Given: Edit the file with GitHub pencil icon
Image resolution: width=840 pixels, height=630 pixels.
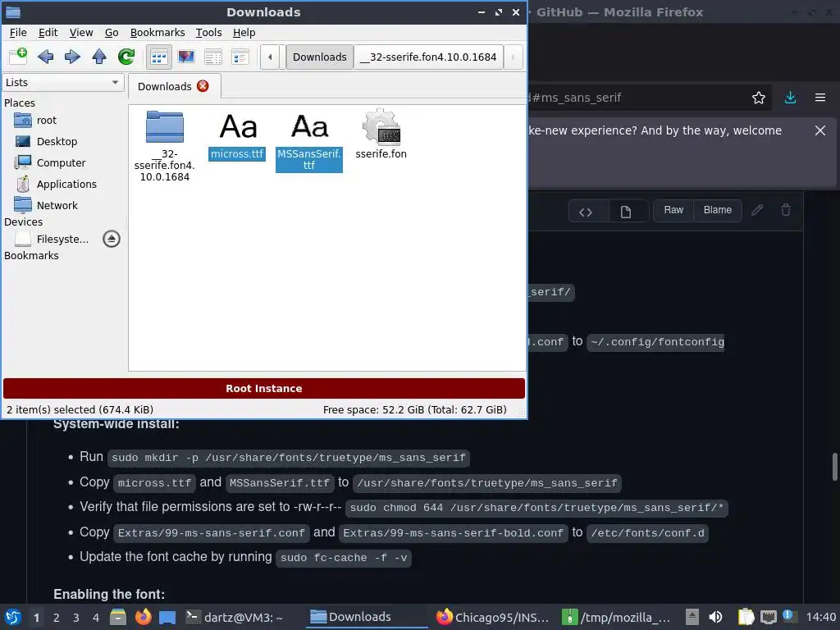Looking at the screenshot, I should (757, 210).
